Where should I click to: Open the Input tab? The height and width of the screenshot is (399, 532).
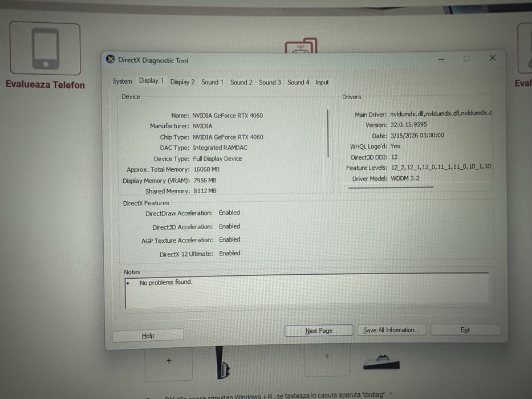click(322, 82)
